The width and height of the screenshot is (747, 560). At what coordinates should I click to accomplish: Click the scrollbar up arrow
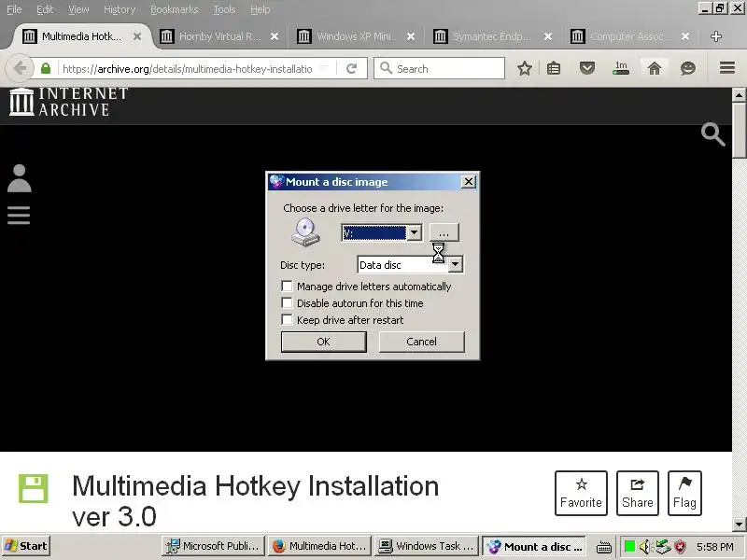tap(739, 95)
